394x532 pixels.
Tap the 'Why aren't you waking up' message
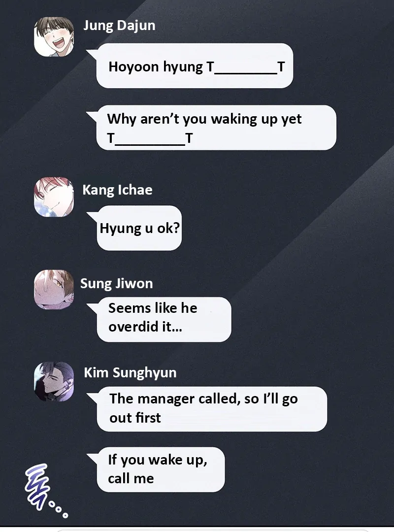coord(216,128)
